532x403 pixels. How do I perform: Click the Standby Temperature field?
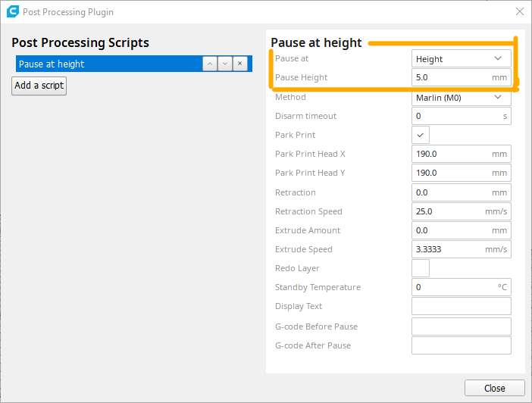[x=462, y=287]
